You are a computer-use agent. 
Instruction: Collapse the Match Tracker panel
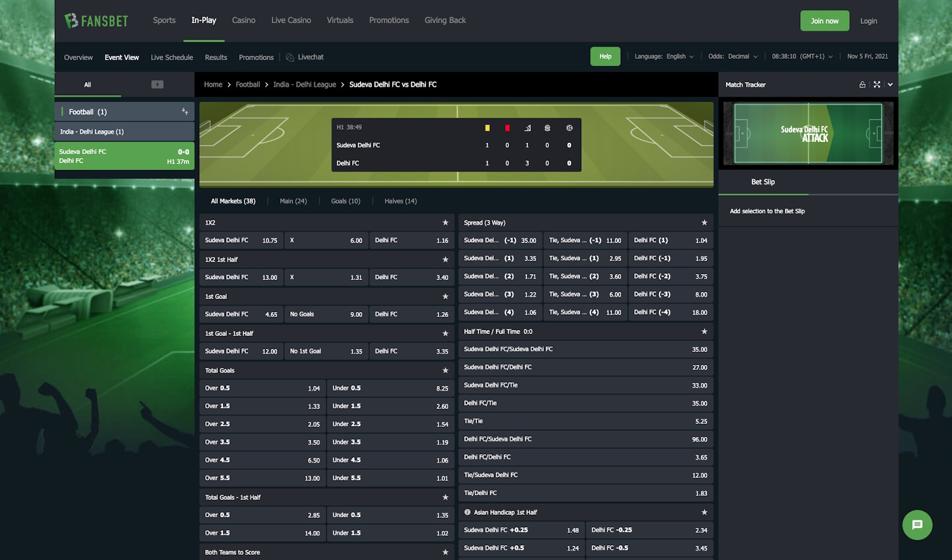pyautogui.click(x=890, y=85)
